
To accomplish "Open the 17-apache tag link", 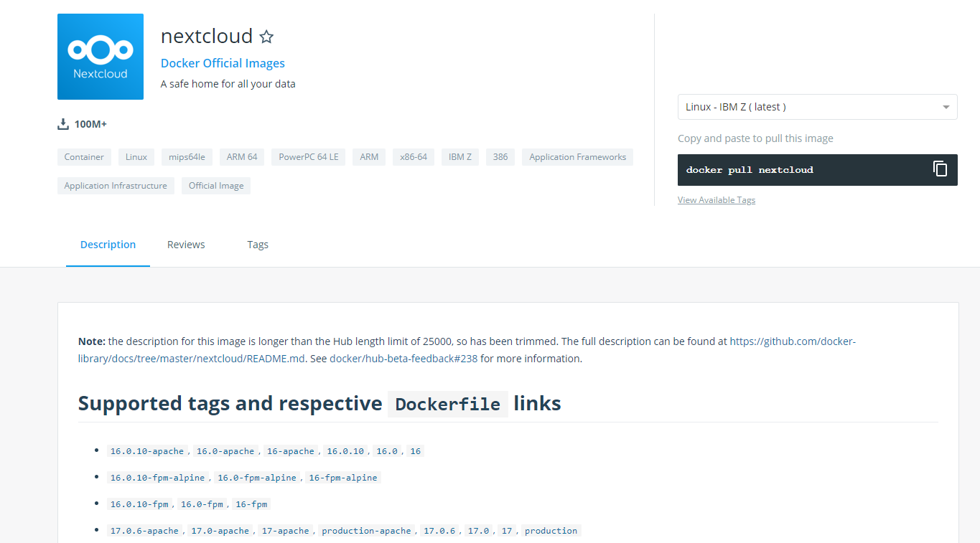I will [x=286, y=531].
